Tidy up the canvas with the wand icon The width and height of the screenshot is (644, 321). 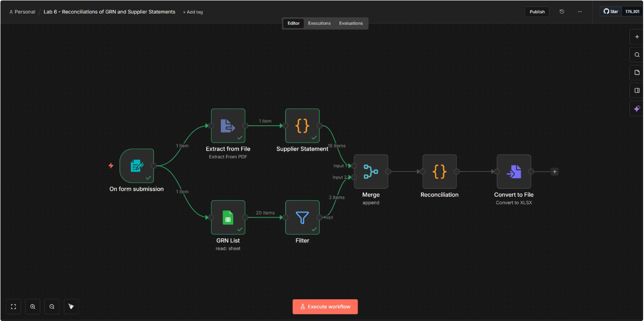tap(71, 306)
